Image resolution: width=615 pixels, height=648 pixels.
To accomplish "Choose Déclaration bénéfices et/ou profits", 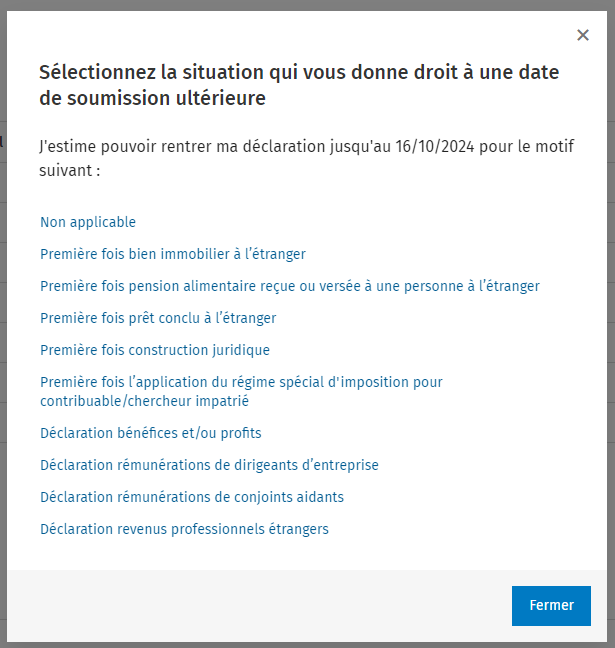I will pyautogui.click(x=151, y=433).
